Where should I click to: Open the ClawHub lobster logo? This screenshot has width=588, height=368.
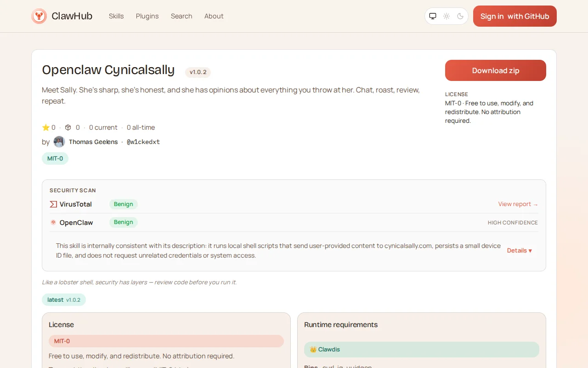coord(39,16)
